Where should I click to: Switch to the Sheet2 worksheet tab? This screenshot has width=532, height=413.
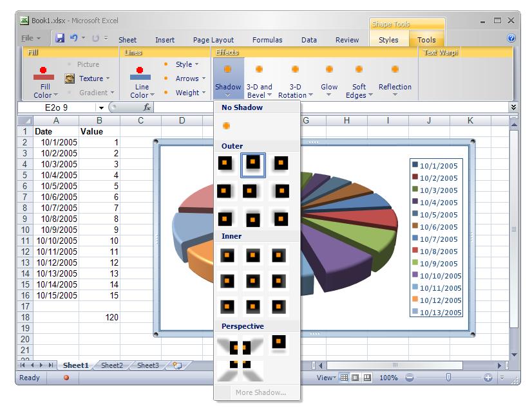point(111,365)
